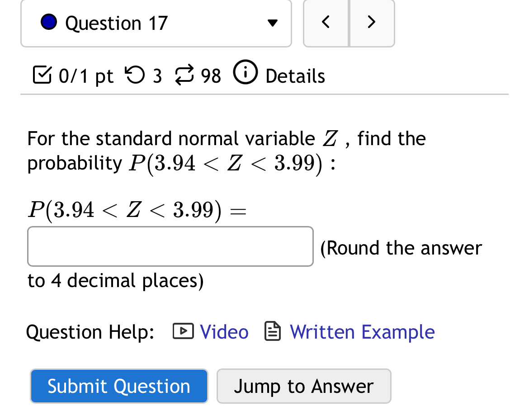This screenshot has height=420, width=529.
Task: Click the Details label
Action: (x=295, y=76)
